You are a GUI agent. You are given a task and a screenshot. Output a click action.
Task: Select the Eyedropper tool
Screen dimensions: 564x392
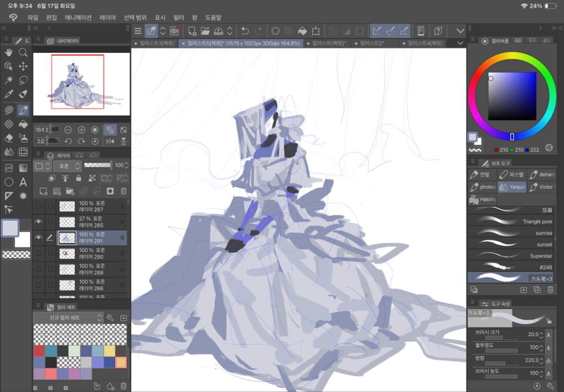9,94
